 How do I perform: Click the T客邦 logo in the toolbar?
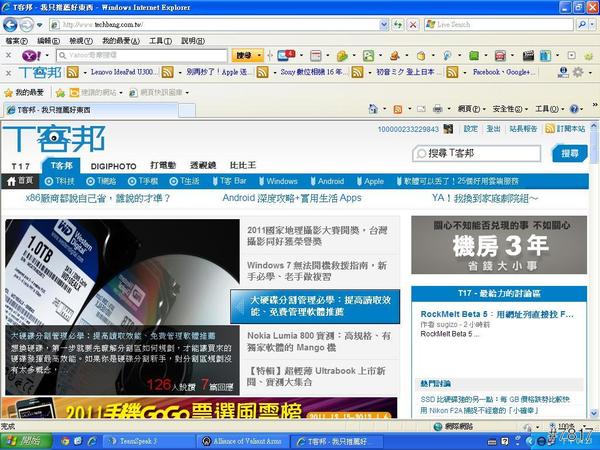40,73
